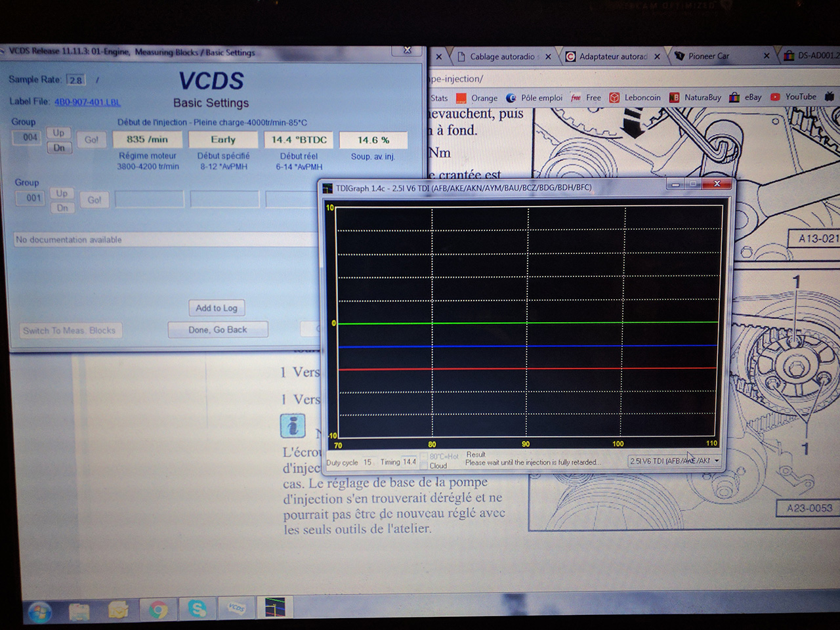Click the Skype icon in the taskbar
This screenshot has width=840, height=630.
197,609
